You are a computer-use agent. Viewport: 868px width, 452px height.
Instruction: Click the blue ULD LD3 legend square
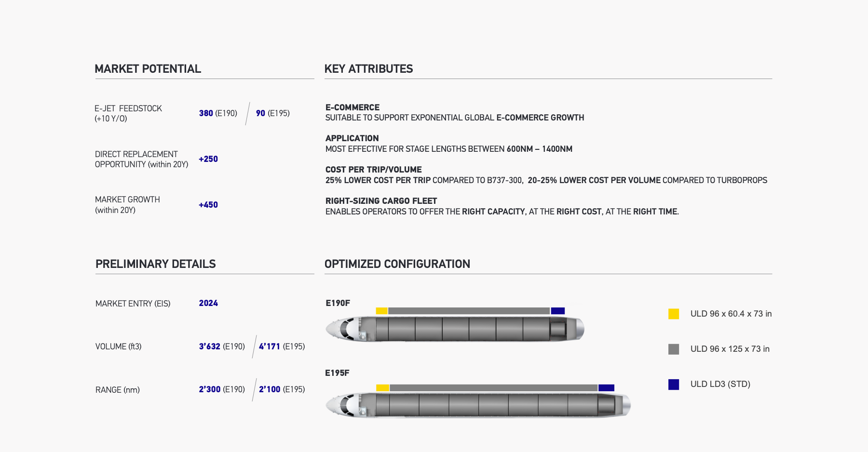[x=674, y=385]
